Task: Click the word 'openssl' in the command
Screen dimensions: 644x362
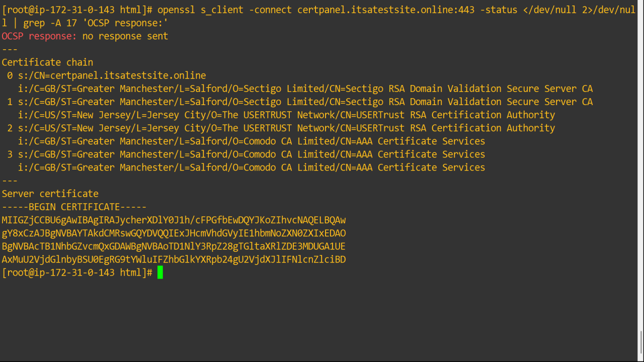Action: point(176,10)
